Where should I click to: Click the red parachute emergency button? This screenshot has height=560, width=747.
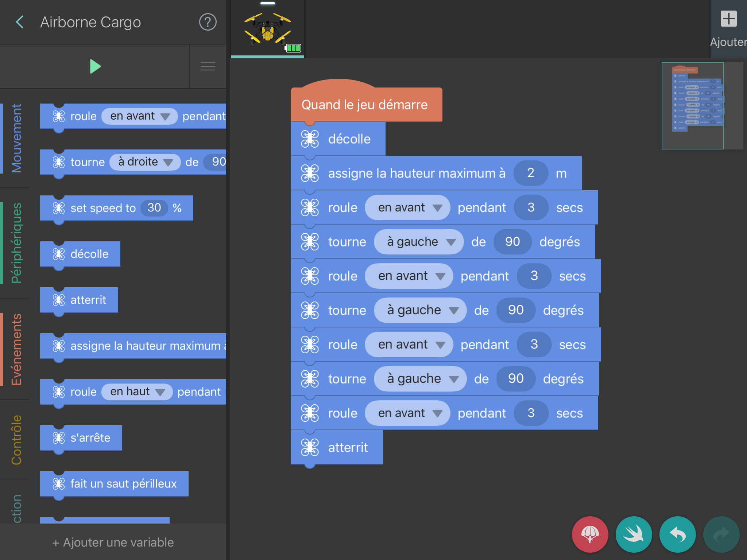pyautogui.click(x=590, y=534)
